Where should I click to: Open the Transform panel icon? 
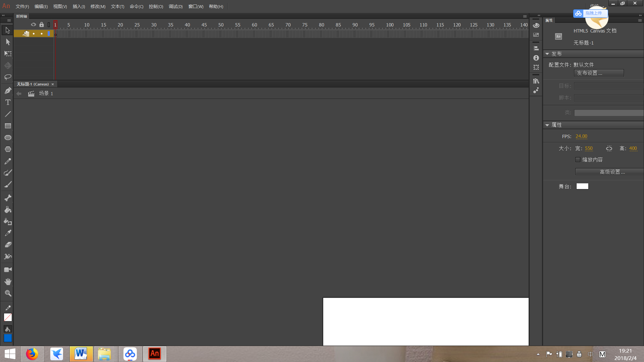536,67
